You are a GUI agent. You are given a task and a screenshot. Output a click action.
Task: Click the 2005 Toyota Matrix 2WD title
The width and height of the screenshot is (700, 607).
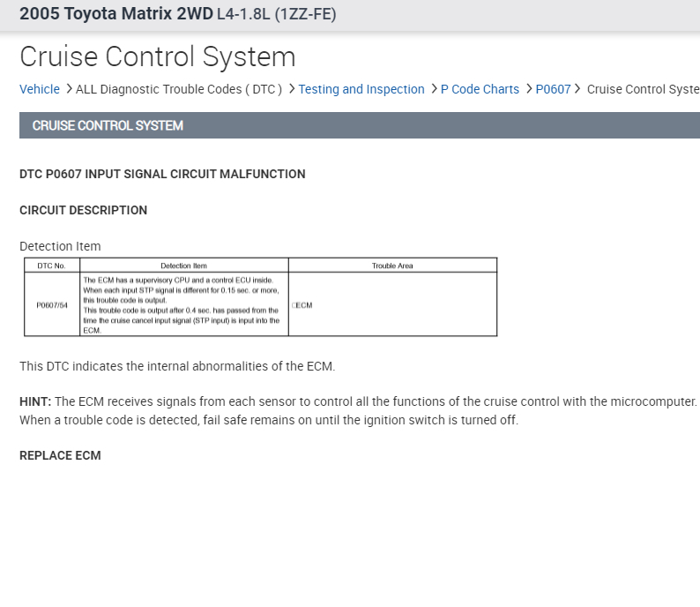click(x=115, y=14)
